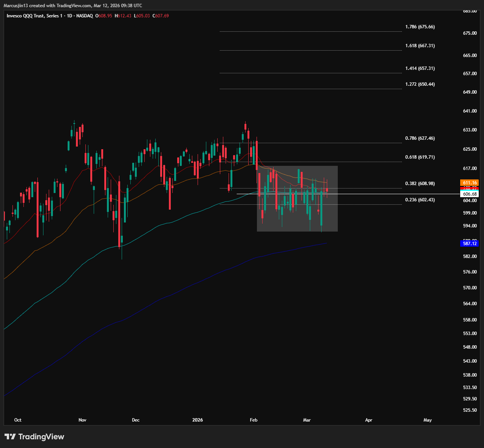Click the high value H612.43
The height and width of the screenshot is (448, 484).
coord(123,16)
